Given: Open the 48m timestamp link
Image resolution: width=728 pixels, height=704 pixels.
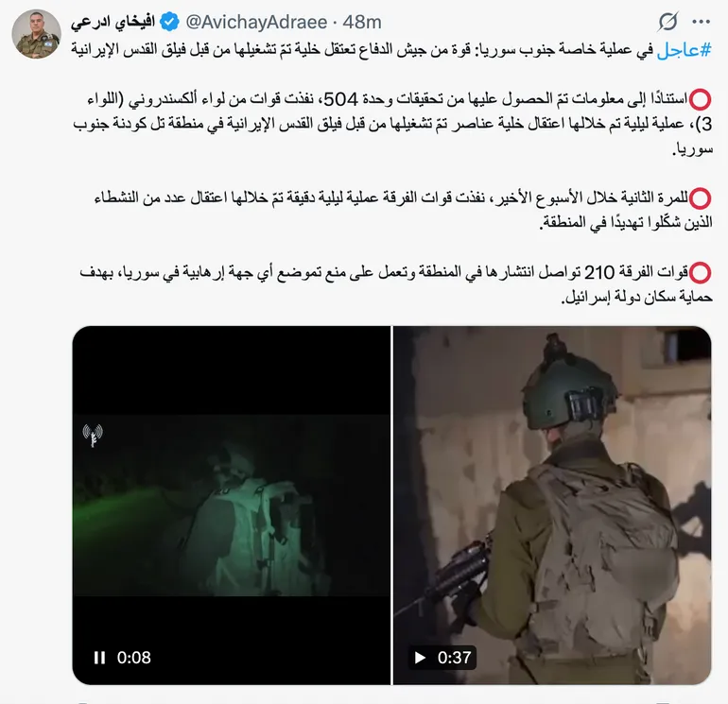Looking at the screenshot, I should click(x=362, y=22).
